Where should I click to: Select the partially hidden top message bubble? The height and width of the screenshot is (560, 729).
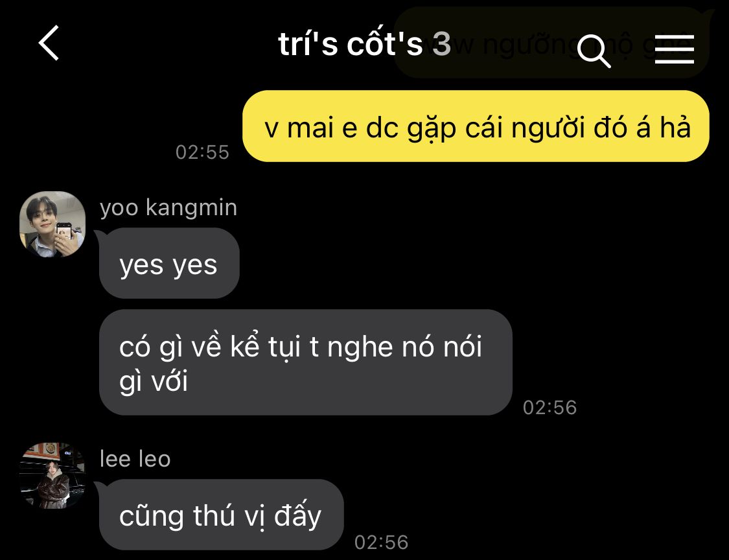click(x=553, y=43)
